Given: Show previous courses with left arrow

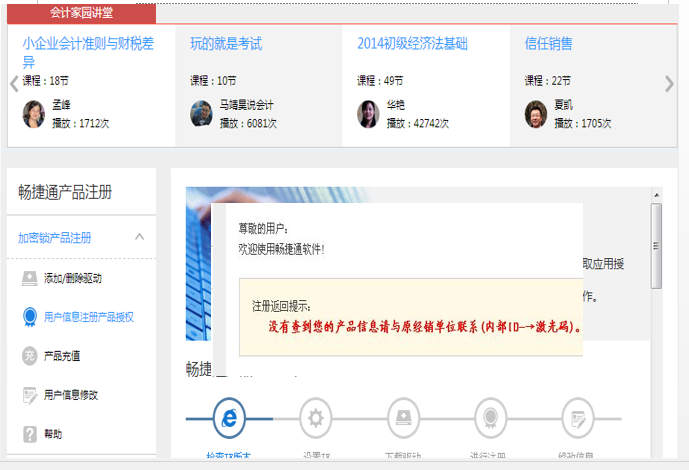Looking at the screenshot, I should click(14, 84).
